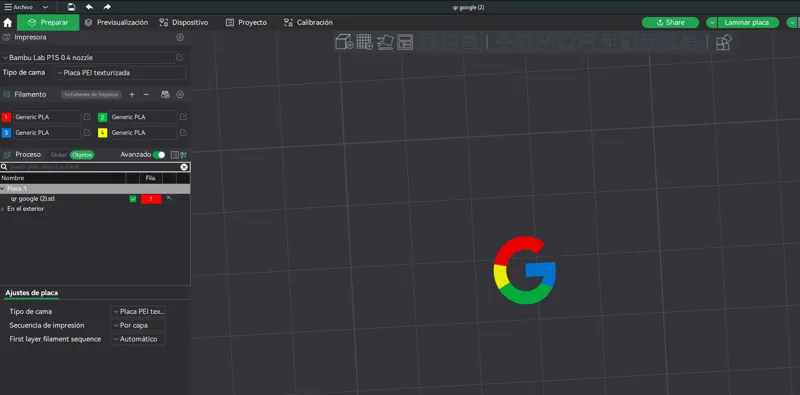Screen dimensions: 800x395
Task: Click the red filament cell for qr google (2).stl
Action: (152, 199)
